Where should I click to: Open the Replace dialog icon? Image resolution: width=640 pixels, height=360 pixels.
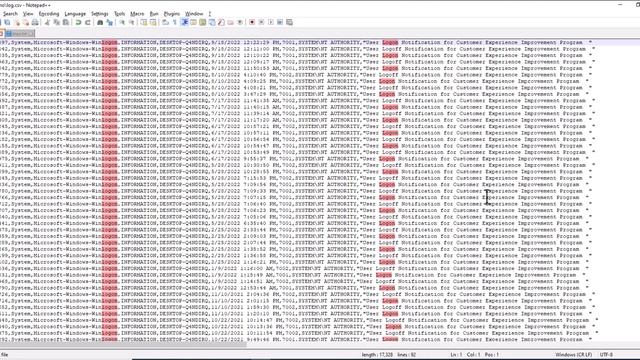click(109, 22)
